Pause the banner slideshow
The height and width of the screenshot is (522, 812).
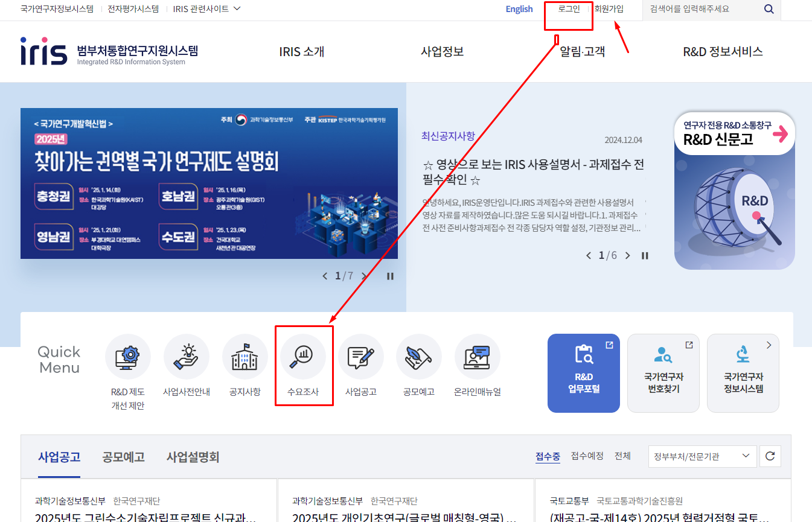pyautogui.click(x=390, y=276)
